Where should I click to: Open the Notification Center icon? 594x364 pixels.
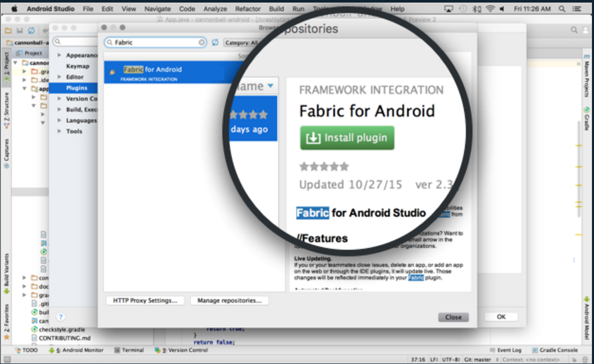click(x=578, y=9)
